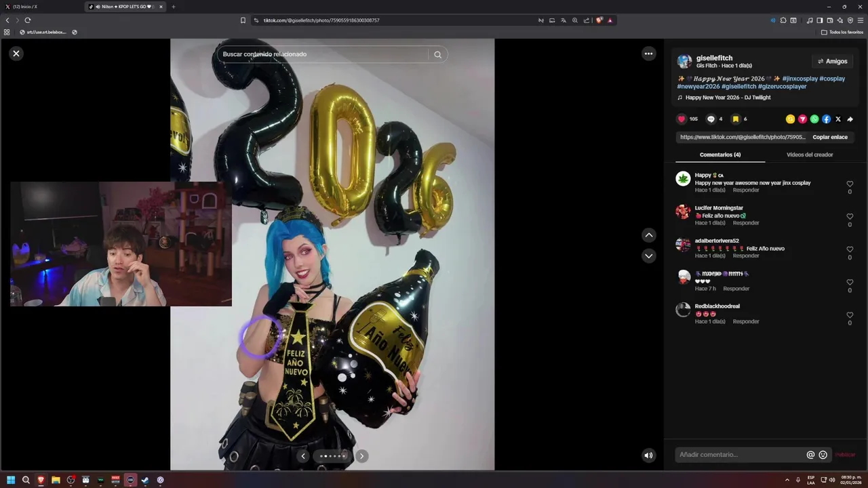
Task: Open the emoji picker in comment box
Action: (823, 455)
